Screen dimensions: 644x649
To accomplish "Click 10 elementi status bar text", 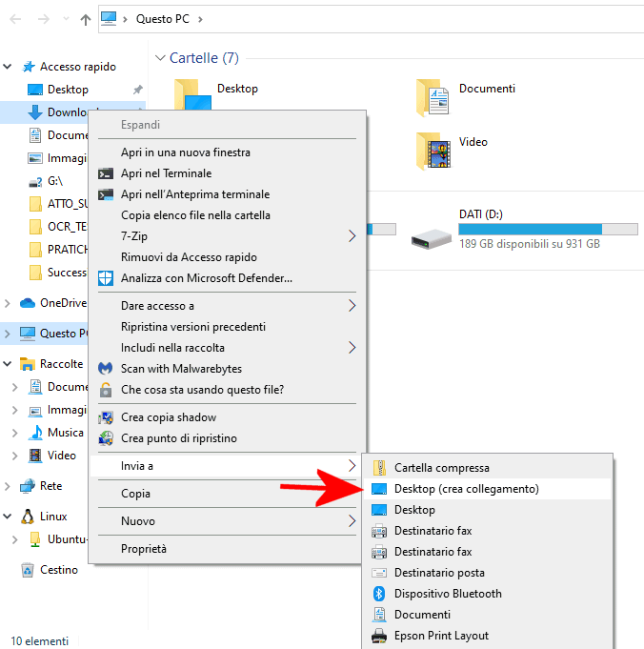I will [x=39, y=641].
